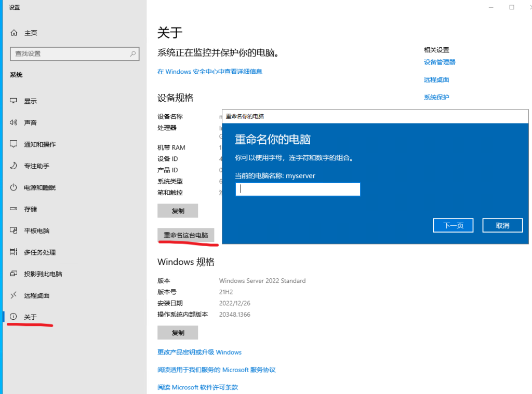Click change product key or upgrade Windows link
Viewport: 532px width, 394px height.
coord(199,352)
